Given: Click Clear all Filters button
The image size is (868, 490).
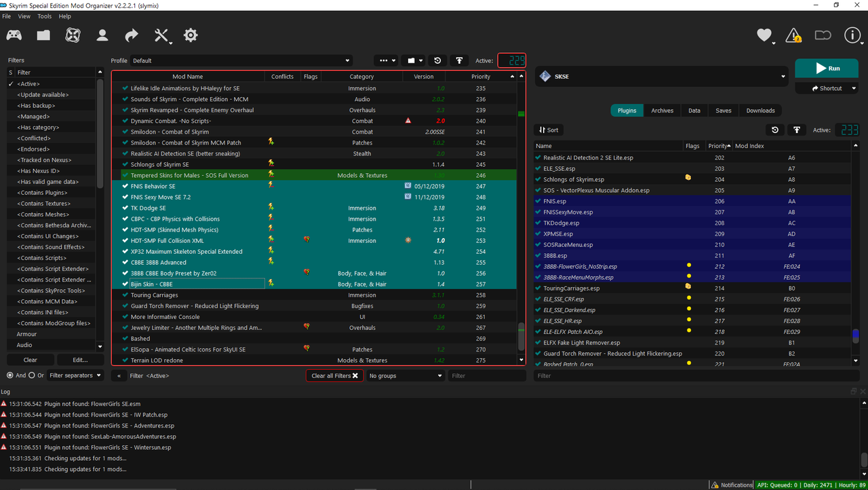Looking at the screenshot, I should click(335, 375).
